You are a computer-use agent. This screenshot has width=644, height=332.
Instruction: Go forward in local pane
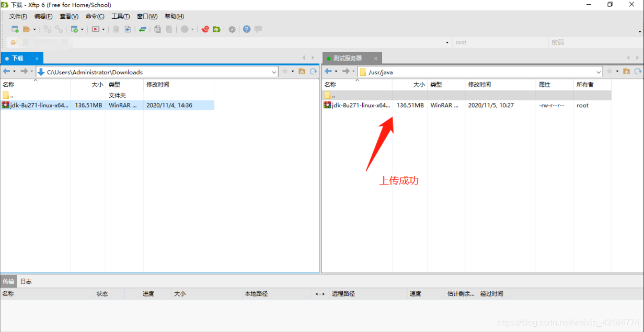[x=24, y=72]
